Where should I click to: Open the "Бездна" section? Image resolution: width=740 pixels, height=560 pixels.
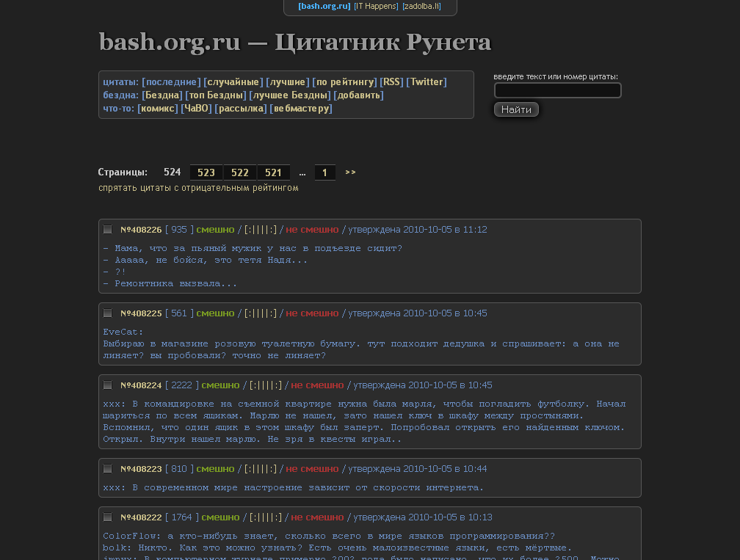click(x=162, y=95)
